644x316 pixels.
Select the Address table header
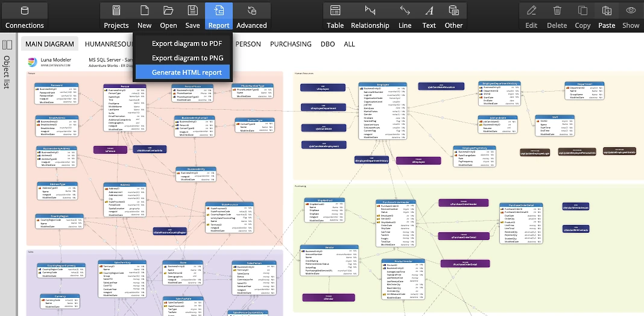click(x=125, y=185)
